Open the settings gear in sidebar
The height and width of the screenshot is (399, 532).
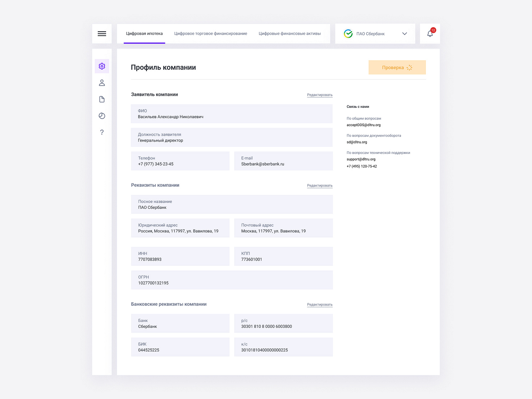click(102, 66)
